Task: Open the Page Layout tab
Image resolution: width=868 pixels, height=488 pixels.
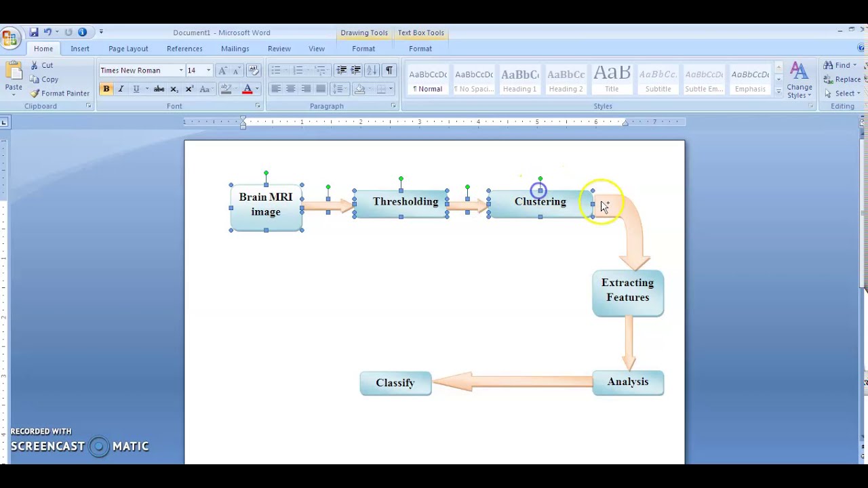Action: 128,49
